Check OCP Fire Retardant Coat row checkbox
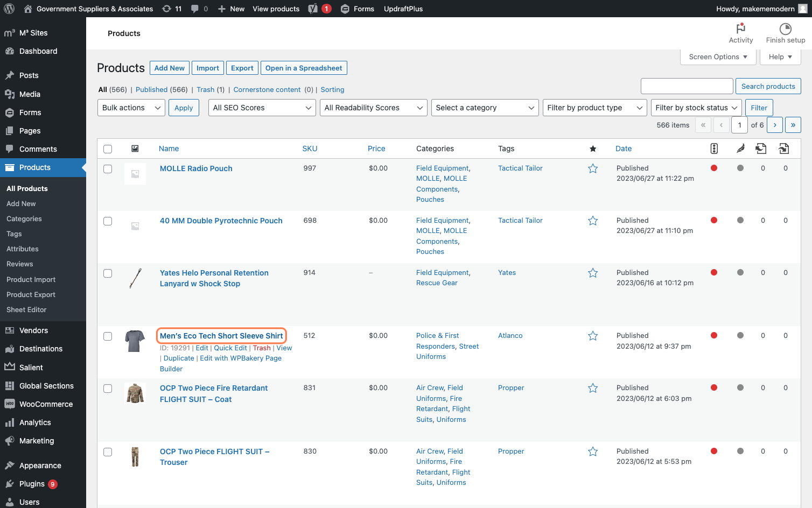 click(x=108, y=389)
